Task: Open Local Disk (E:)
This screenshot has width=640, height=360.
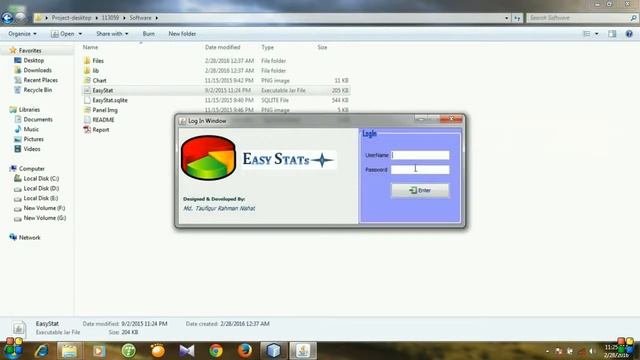Action: click(x=40, y=198)
